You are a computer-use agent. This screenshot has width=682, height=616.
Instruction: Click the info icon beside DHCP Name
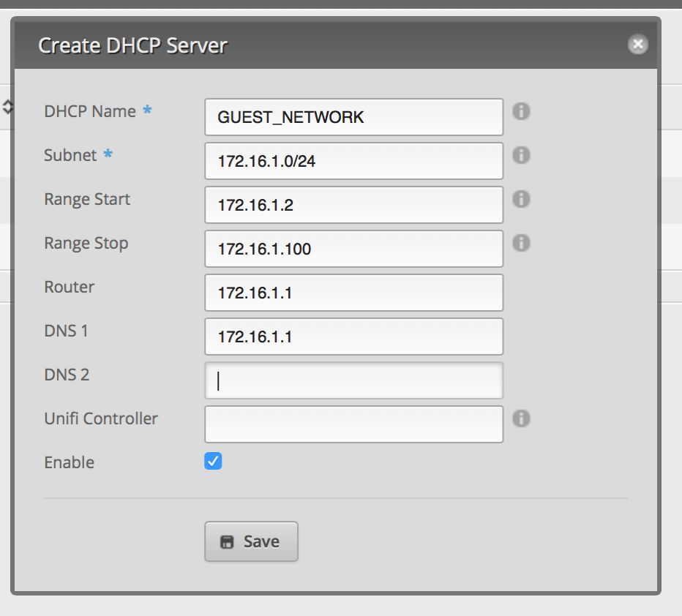(x=521, y=111)
